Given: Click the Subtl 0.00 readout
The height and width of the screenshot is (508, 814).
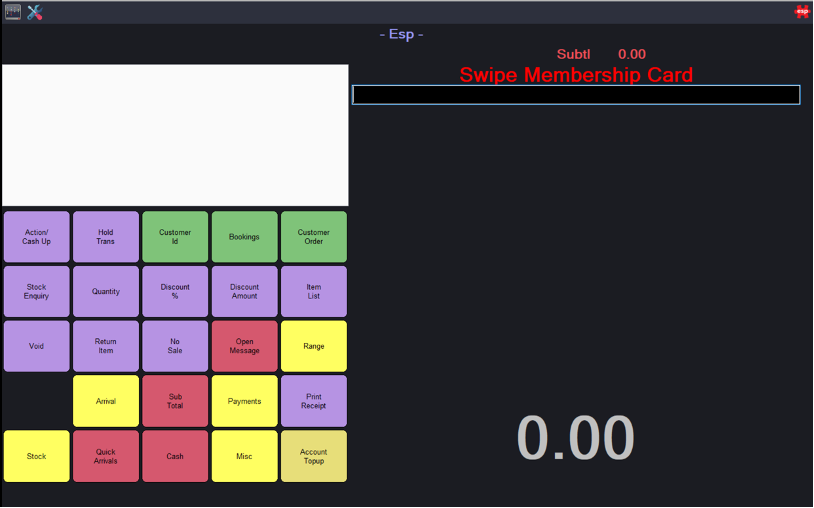Looking at the screenshot, I should click(x=601, y=54).
